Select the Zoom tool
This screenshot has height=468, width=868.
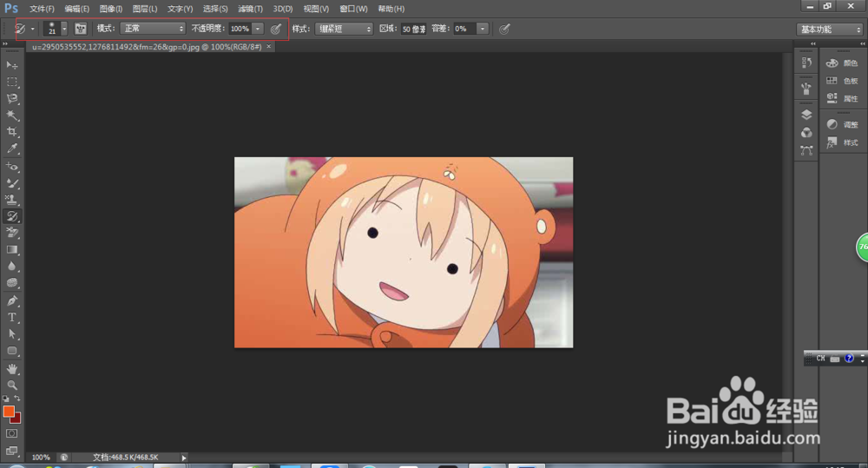click(11, 385)
